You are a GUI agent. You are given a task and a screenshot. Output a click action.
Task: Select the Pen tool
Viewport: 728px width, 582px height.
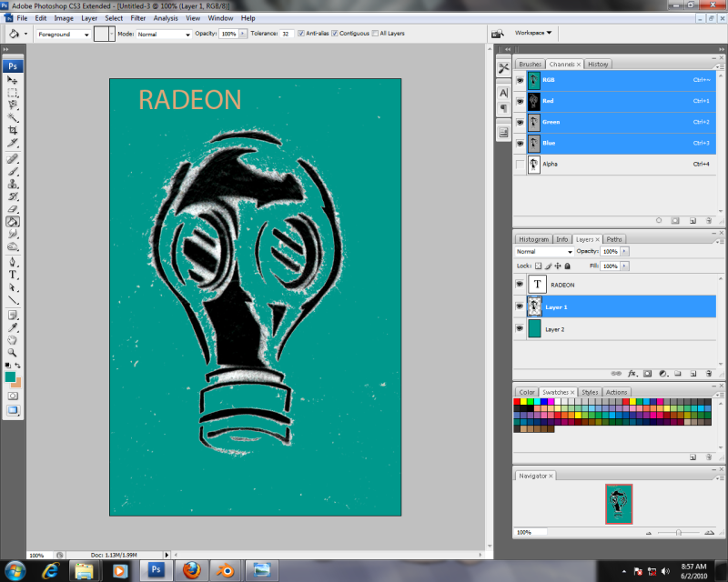[13, 262]
